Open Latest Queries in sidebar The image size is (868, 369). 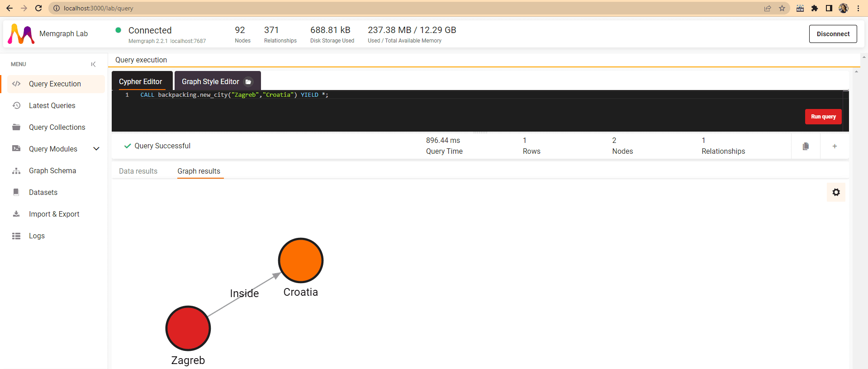point(52,105)
